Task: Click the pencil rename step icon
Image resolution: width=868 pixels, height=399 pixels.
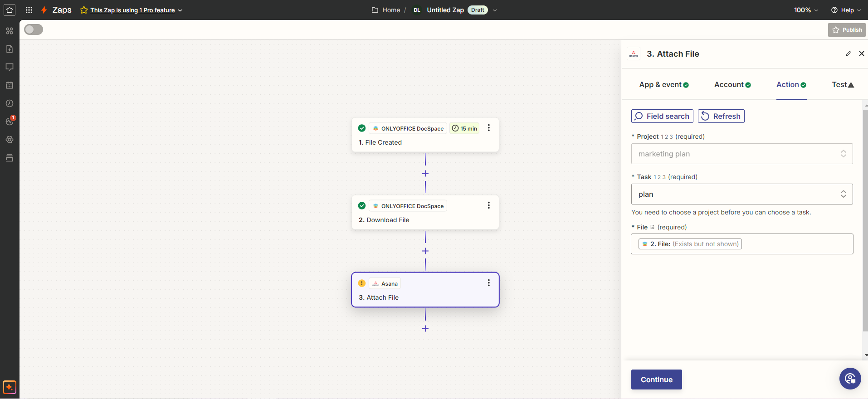Action: [x=848, y=54]
